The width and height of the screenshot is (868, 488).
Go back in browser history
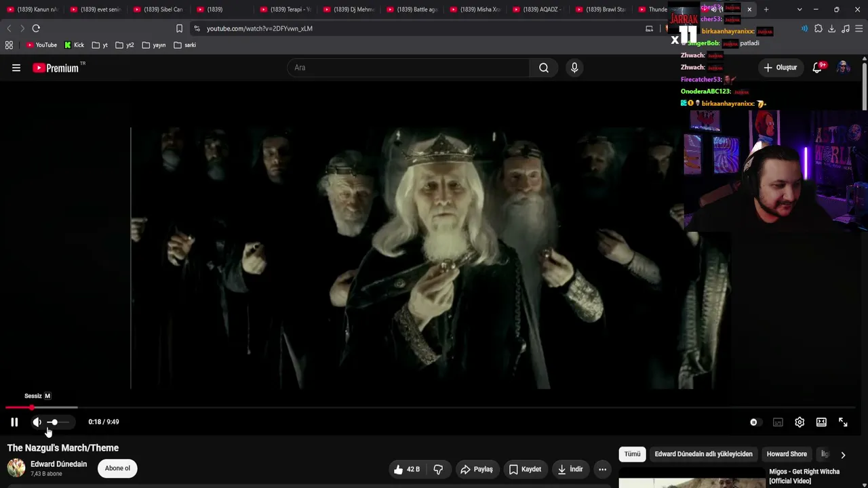pyautogui.click(x=9, y=28)
